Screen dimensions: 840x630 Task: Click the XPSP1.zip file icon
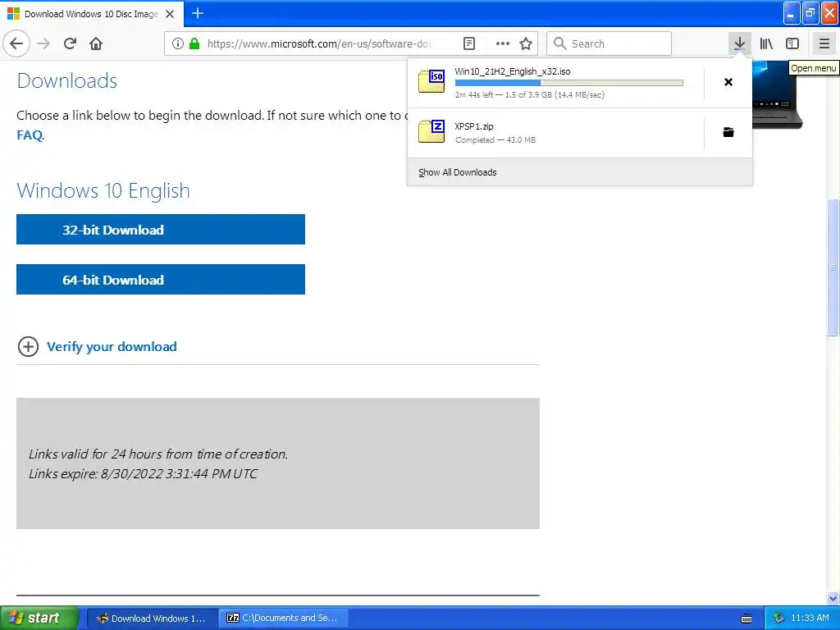coord(431,131)
